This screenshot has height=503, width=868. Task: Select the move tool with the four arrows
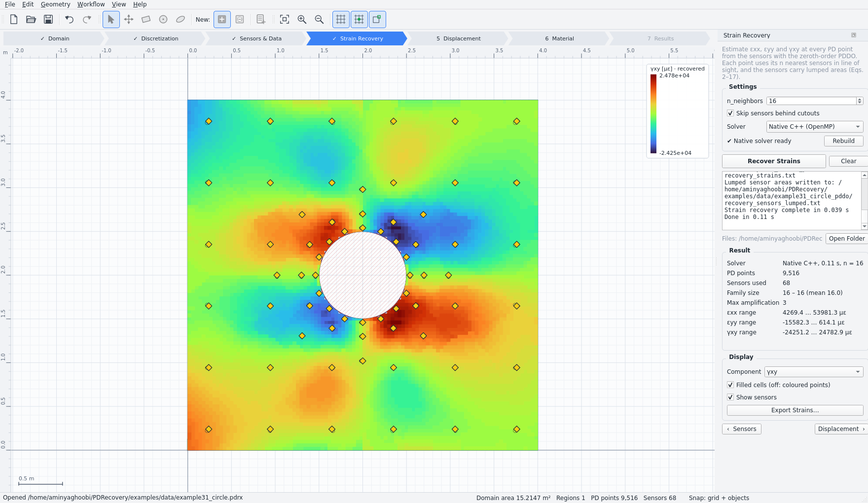(x=129, y=19)
